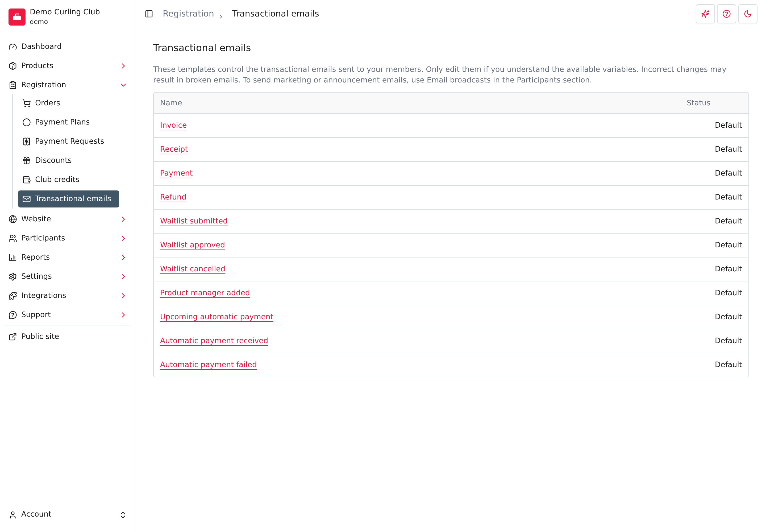Open the Waitlist submitted template

tap(194, 221)
